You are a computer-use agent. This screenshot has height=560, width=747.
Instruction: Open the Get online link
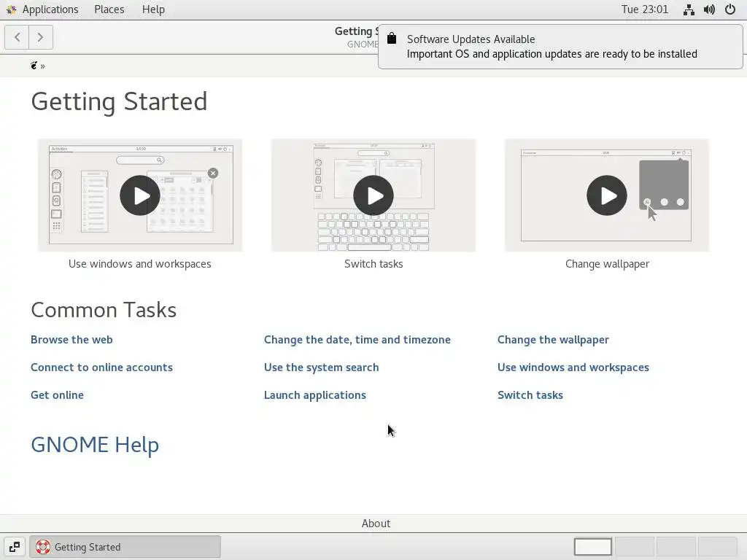pyautogui.click(x=57, y=394)
